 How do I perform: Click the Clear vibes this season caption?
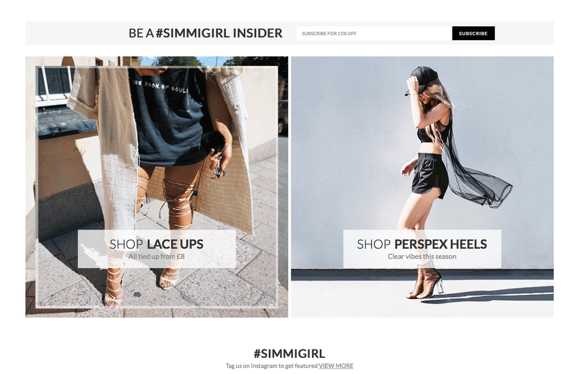(x=422, y=257)
